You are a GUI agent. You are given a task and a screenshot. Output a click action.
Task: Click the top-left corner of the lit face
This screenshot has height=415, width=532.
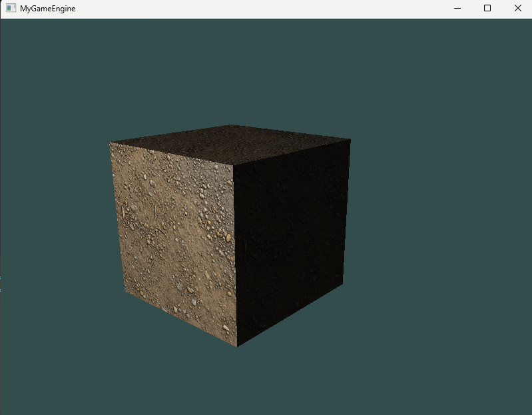[x=110, y=143]
